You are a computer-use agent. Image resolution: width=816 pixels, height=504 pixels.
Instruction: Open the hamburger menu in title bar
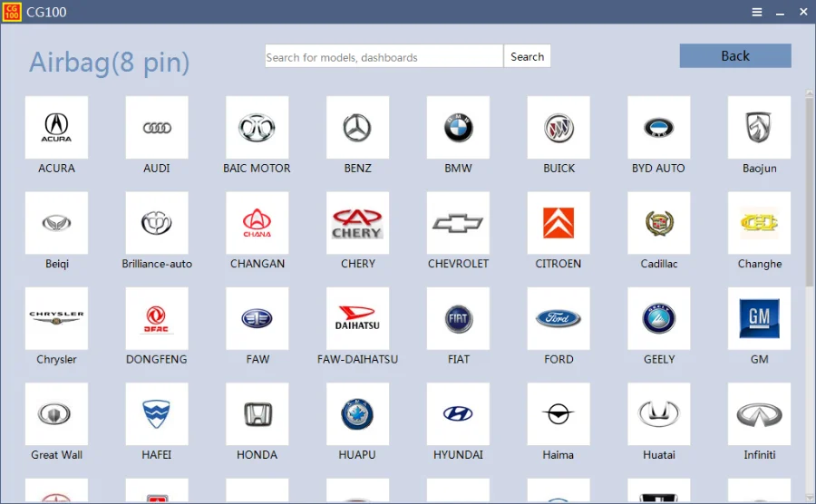tap(757, 12)
